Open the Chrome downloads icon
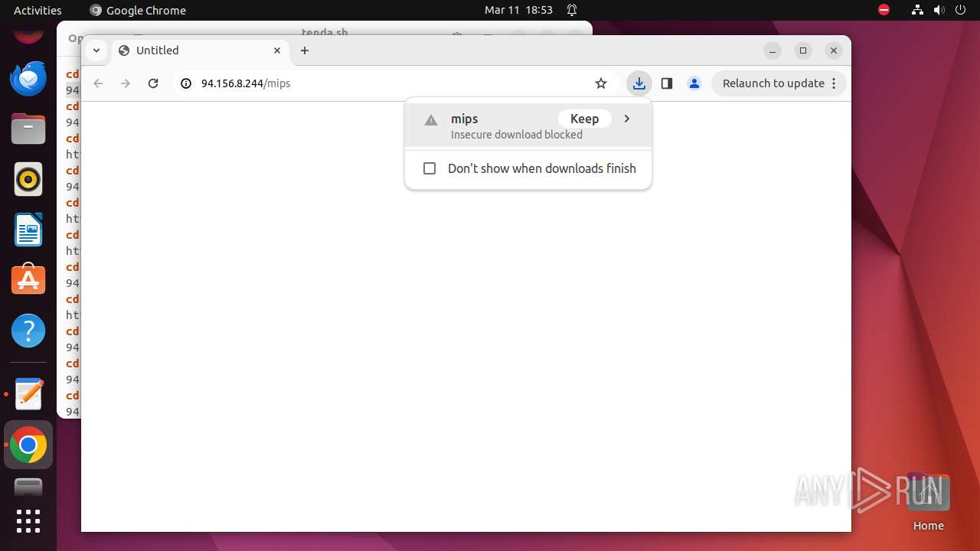Image resolution: width=980 pixels, height=551 pixels. (639, 83)
